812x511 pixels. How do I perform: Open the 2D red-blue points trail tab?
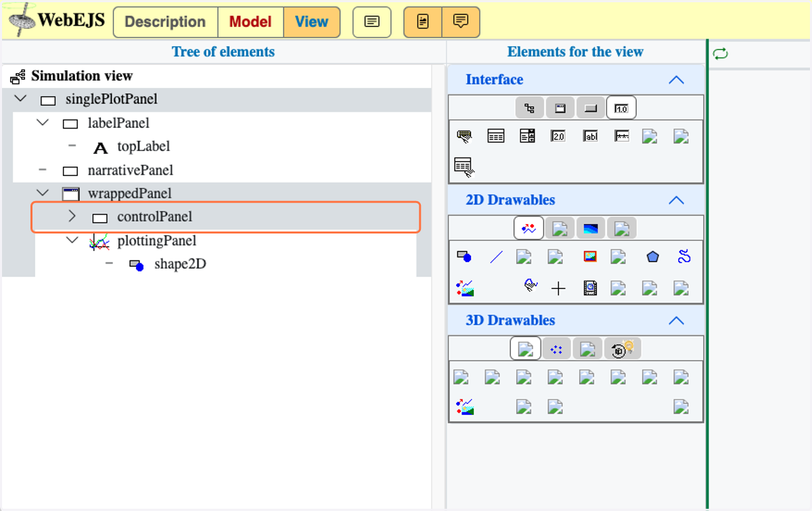[x=528, y=228]
